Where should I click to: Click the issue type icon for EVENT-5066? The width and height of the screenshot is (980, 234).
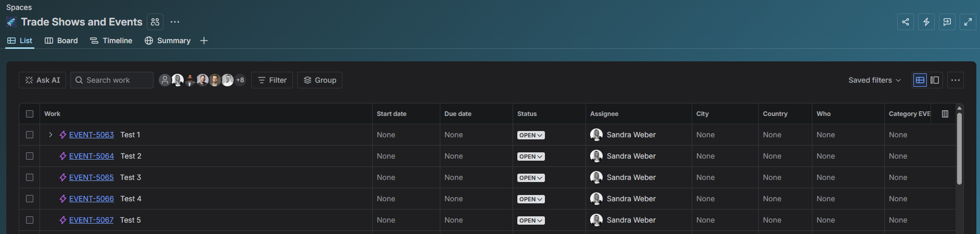(63, 199)
